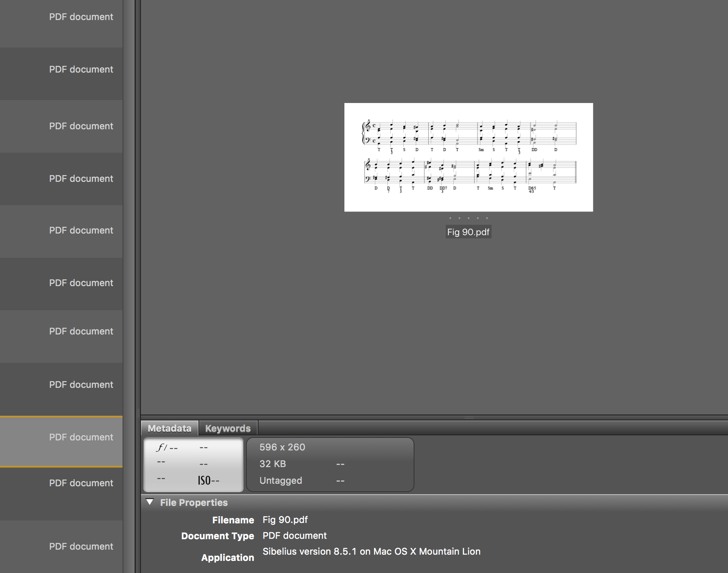Open the Keywords tab
The height and width of the screenshot is (573, 728).
pos(228,428)
